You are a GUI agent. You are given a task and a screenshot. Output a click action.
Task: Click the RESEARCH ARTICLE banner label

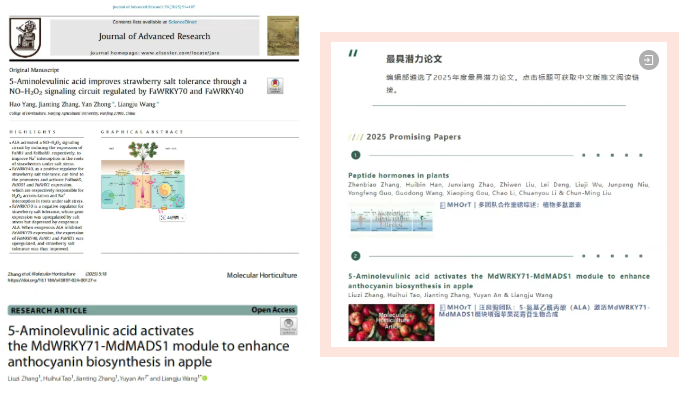pyautogui.click(x=49, y=310)
